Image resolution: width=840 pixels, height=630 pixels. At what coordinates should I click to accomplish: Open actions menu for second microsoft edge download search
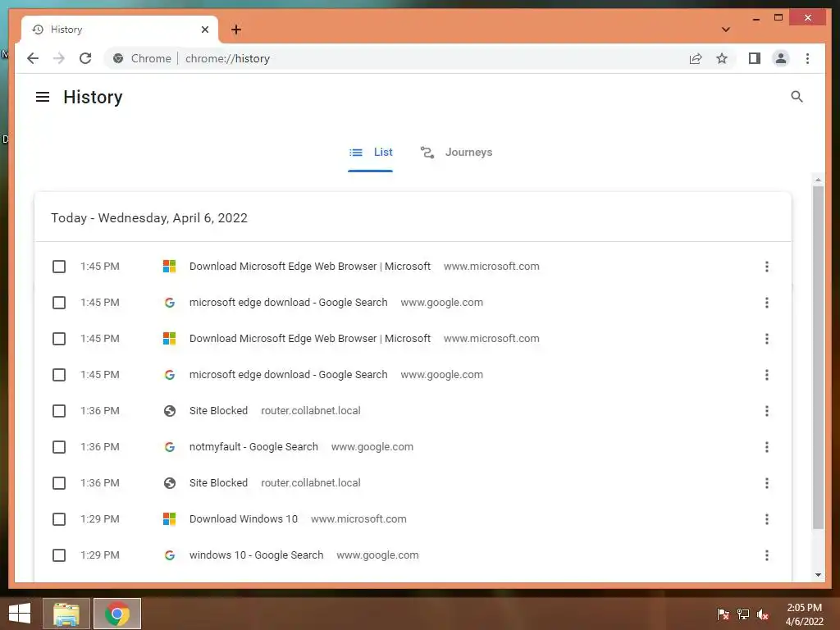point(767,374)
